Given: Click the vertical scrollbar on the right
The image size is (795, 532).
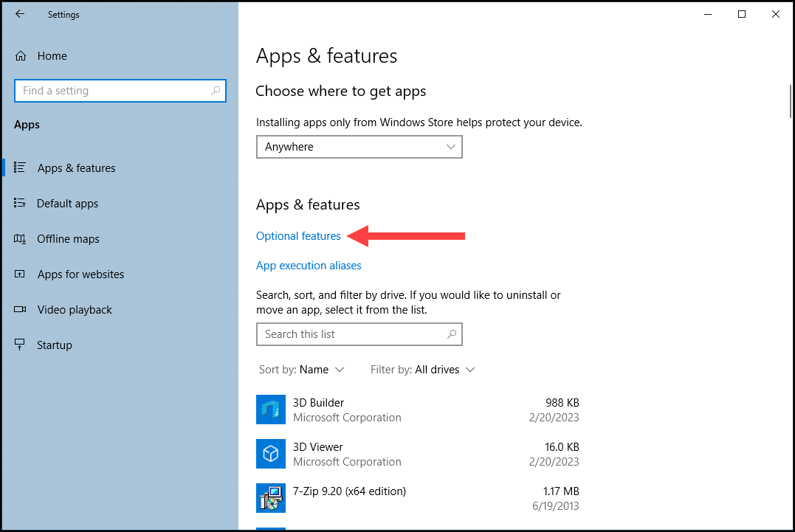Looking at the screenshot, I should [791, 101].
